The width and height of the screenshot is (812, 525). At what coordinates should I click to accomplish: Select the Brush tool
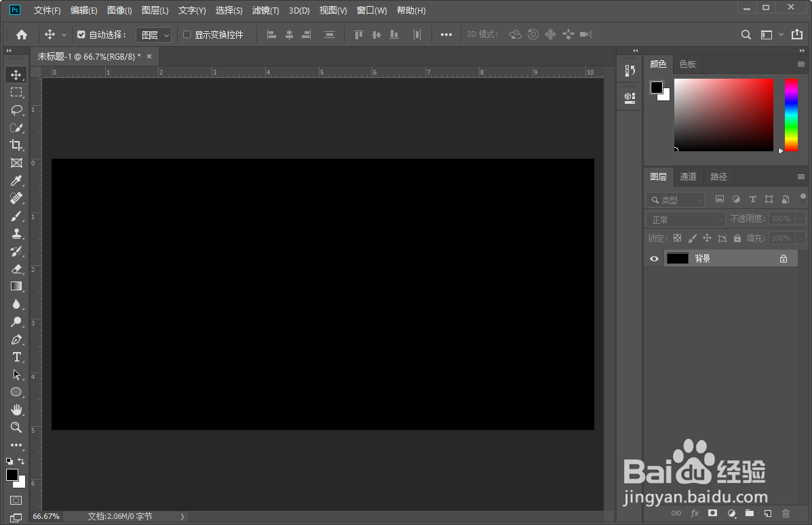16,216
